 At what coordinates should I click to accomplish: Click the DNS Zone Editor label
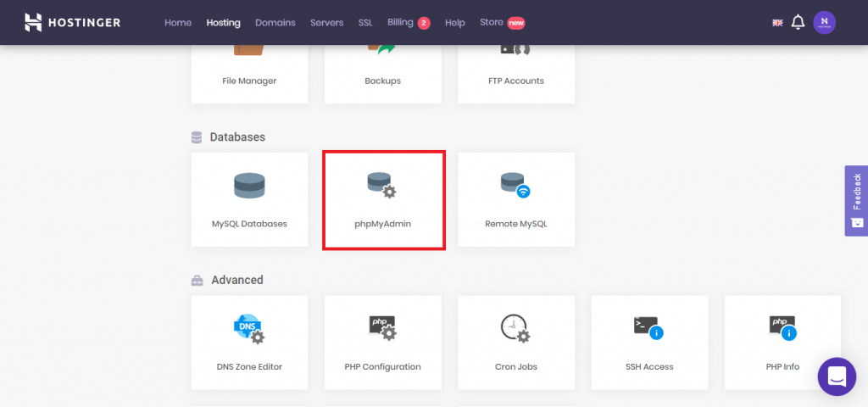click(249, 366)
